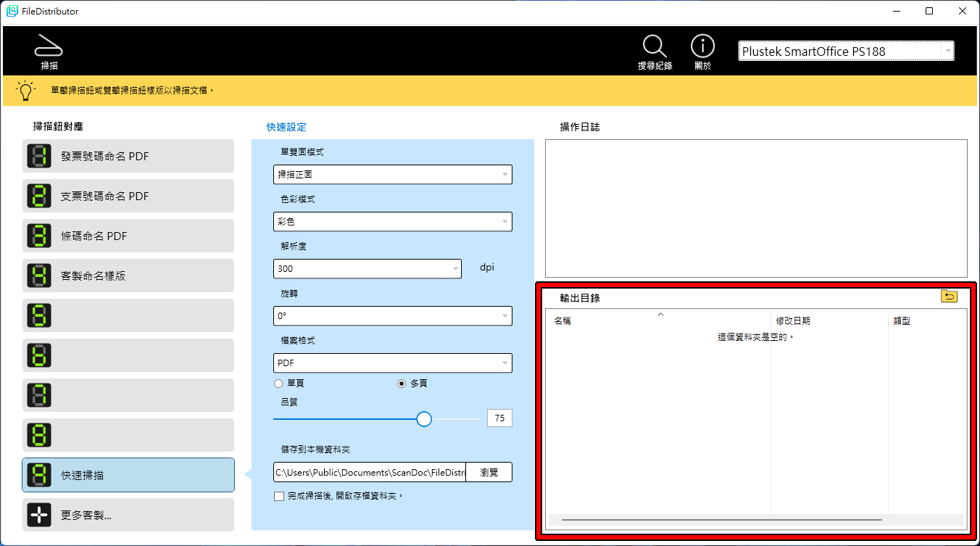The height and width of the screenshot is (546, 980).
Task: Open the 解析度 300 dropdown
Action: [x=367, y=268]
